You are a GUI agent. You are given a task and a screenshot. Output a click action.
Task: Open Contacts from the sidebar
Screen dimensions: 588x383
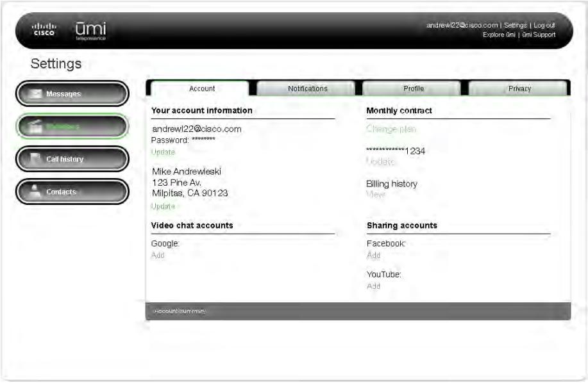coord(72,191)
